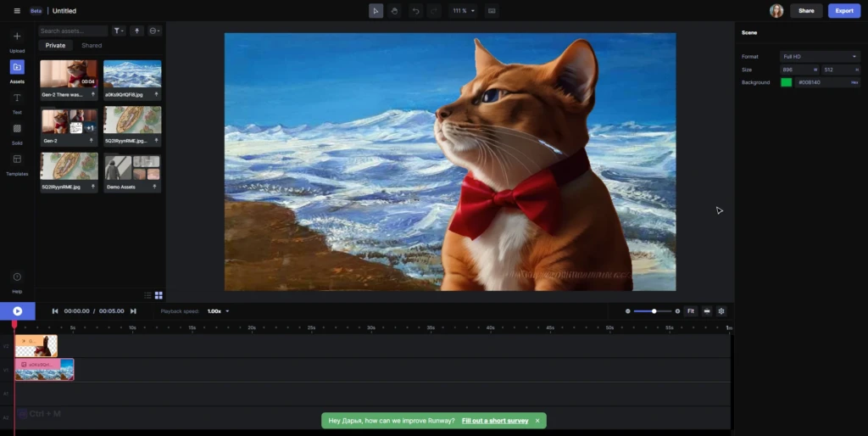The width and height of the screenshot is (868, 436).
Task: Click the width field showing 896
Action: pos(799,70)
